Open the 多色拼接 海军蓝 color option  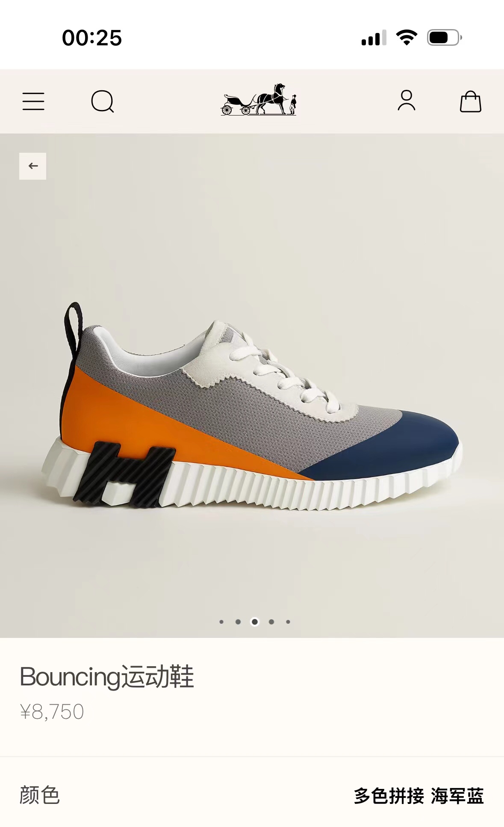click(419, 796)
